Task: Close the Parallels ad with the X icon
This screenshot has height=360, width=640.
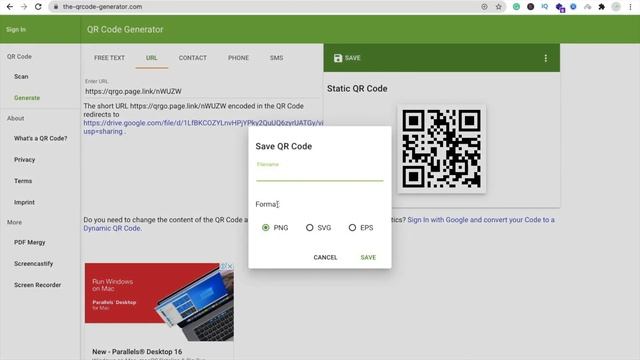Action: coord(230,266)
